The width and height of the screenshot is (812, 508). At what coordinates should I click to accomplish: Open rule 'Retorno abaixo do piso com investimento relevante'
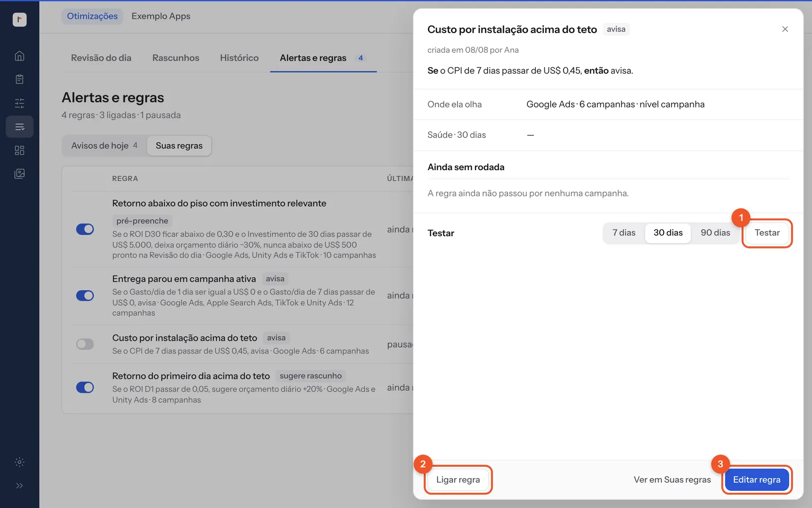[x=219, y=203]
